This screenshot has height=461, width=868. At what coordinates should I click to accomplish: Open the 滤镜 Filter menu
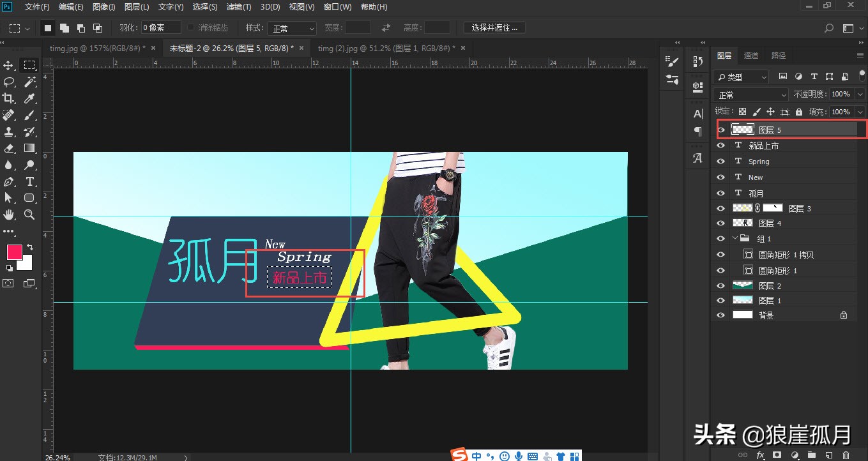pos(239,7)
